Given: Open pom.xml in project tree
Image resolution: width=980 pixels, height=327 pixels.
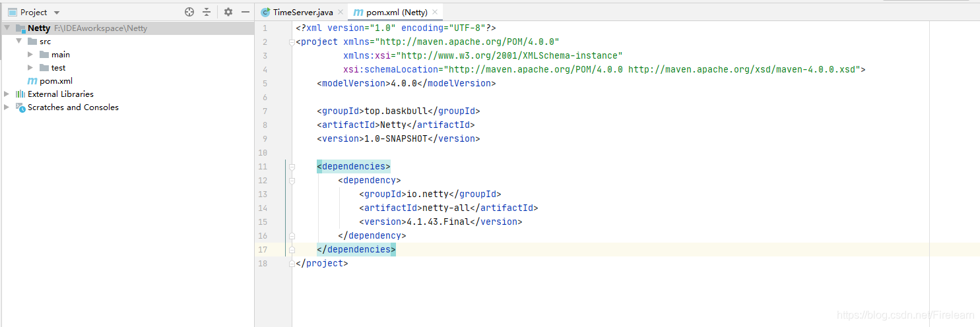Looking at the screenshot, I should point(56,80).
